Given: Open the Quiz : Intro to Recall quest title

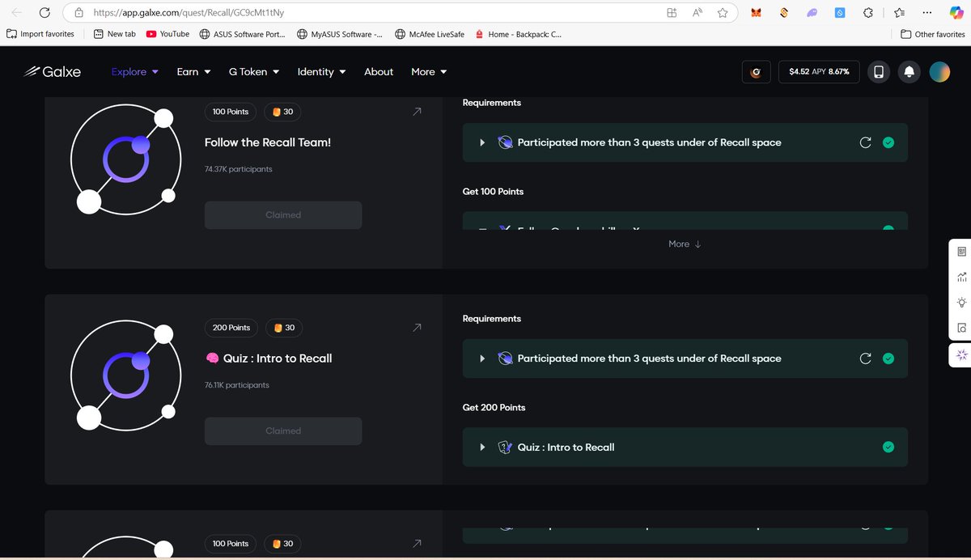Looking at the screenshot, I should tap(269, 358).
